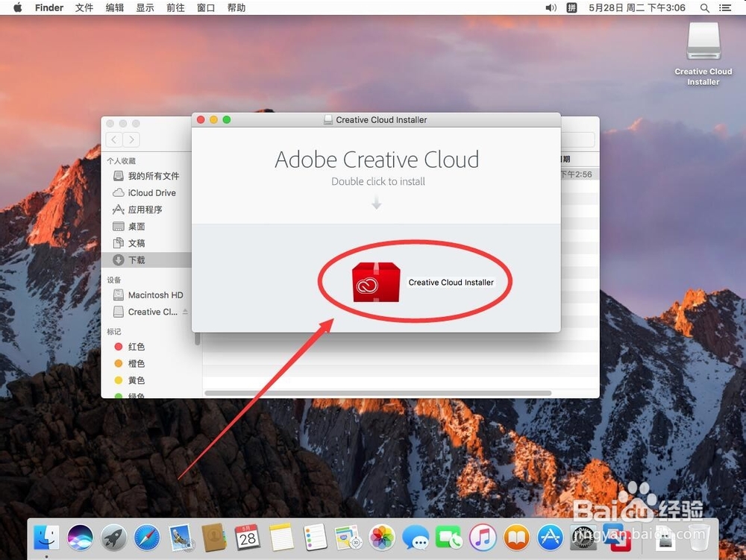This screenshot has width=746, height=560.
Task: Open the Mail stamp icon in the Dock
Action: tap(181, 538)
